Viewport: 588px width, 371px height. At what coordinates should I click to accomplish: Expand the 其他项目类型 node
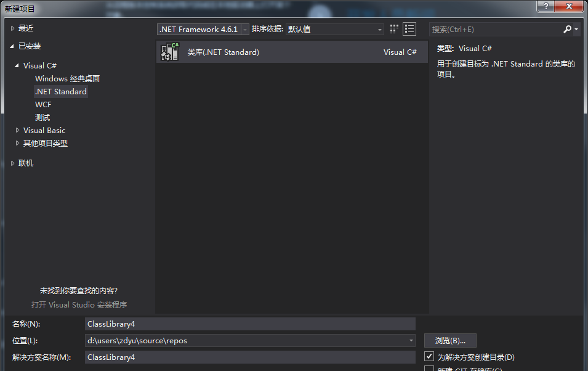[x=17, y=143]
